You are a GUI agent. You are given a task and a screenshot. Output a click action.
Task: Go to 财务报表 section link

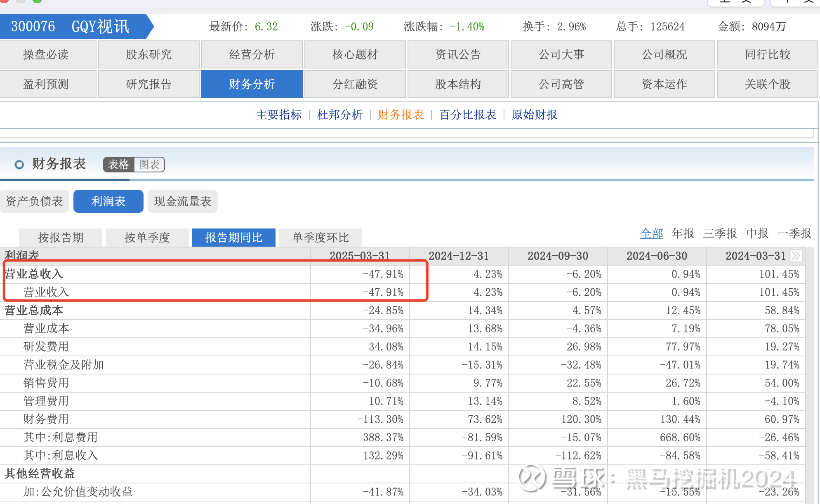coord(401,115)
